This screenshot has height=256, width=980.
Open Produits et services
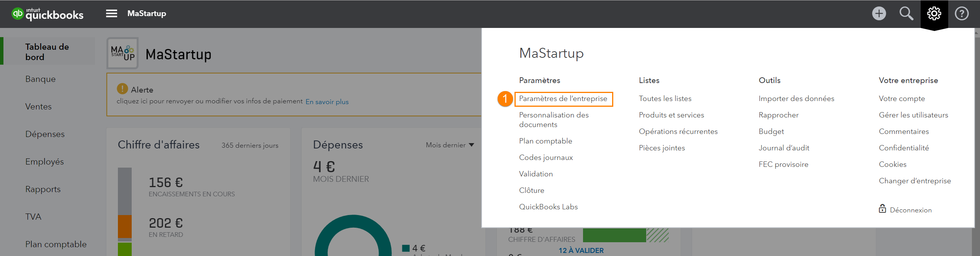click(x=671, y=115)
